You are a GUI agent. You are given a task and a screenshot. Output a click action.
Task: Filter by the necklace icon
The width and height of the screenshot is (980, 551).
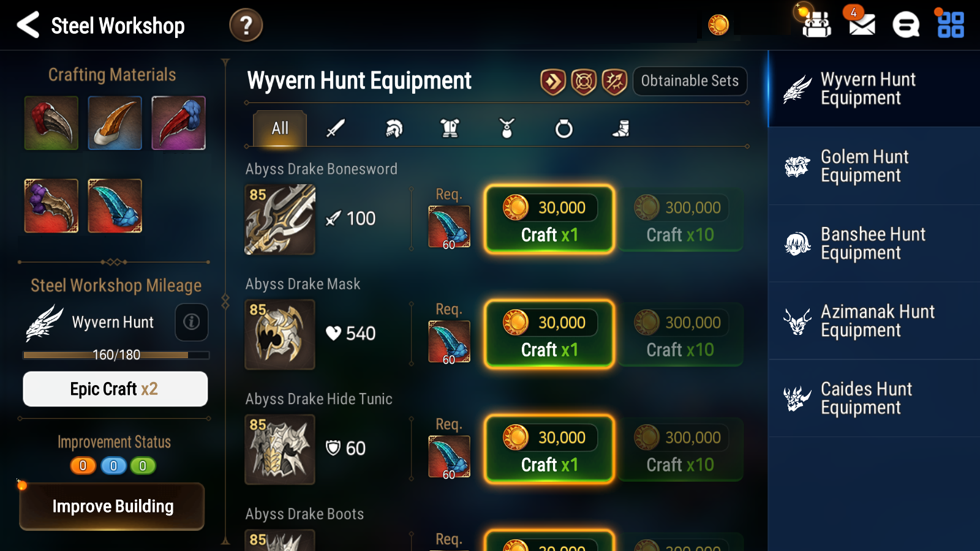coord(507,129)
